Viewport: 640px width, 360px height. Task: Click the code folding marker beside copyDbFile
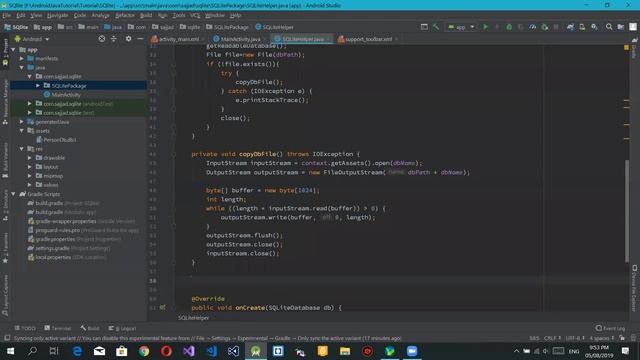click(173, 154)
